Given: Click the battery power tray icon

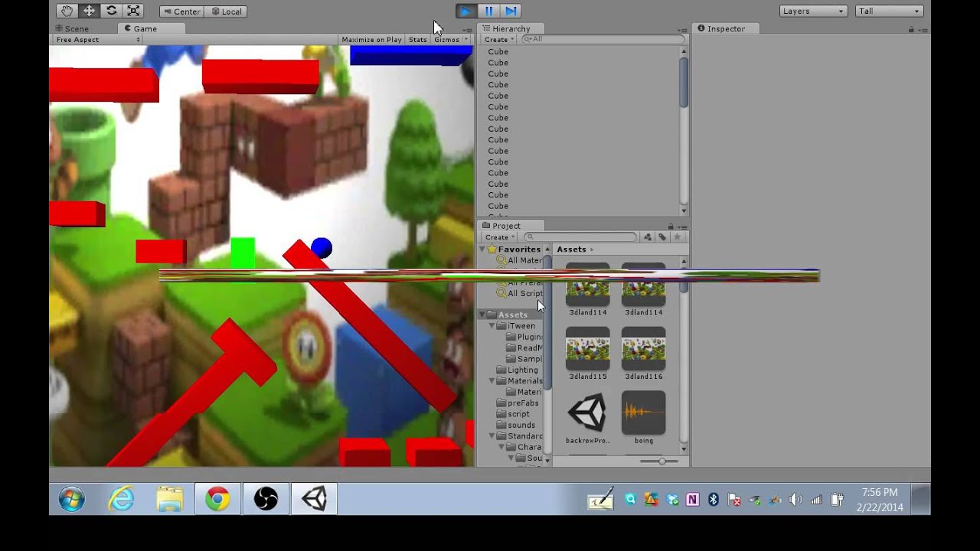Looking at the screenshot, I should (x=838, y=500).
